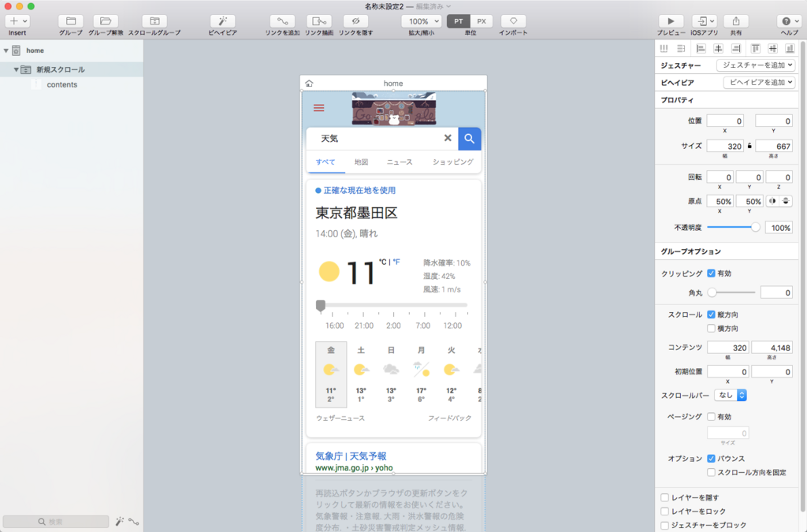This screenshot has height=532, width=807.
Task: Click the すべて tab in mockup
Action: point(325,162)
